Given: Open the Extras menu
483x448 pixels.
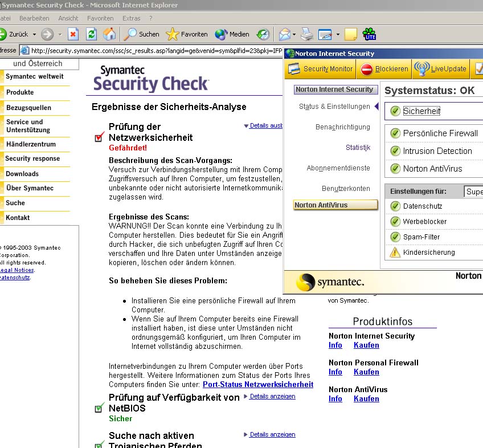Looking at the screenshot, I should [132, 18].
